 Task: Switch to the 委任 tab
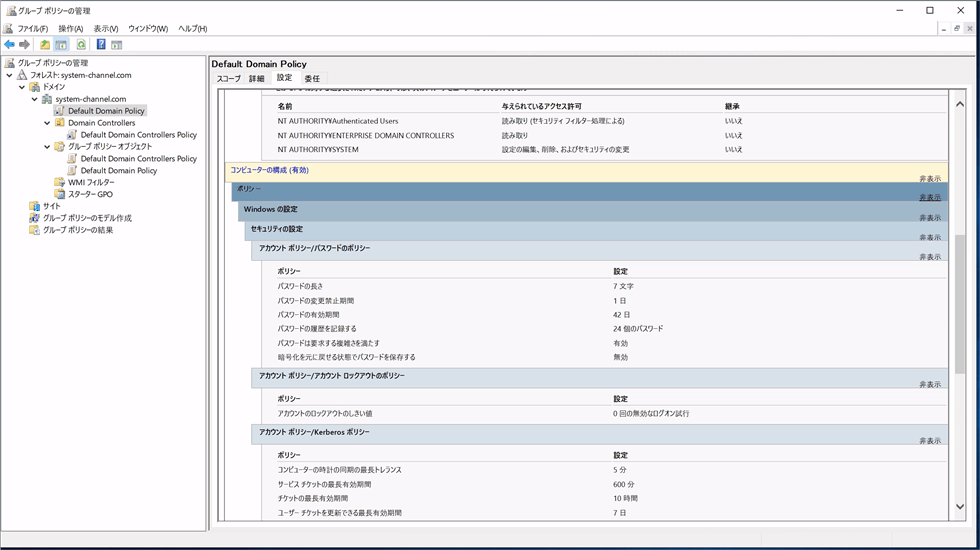coord(312,78)
